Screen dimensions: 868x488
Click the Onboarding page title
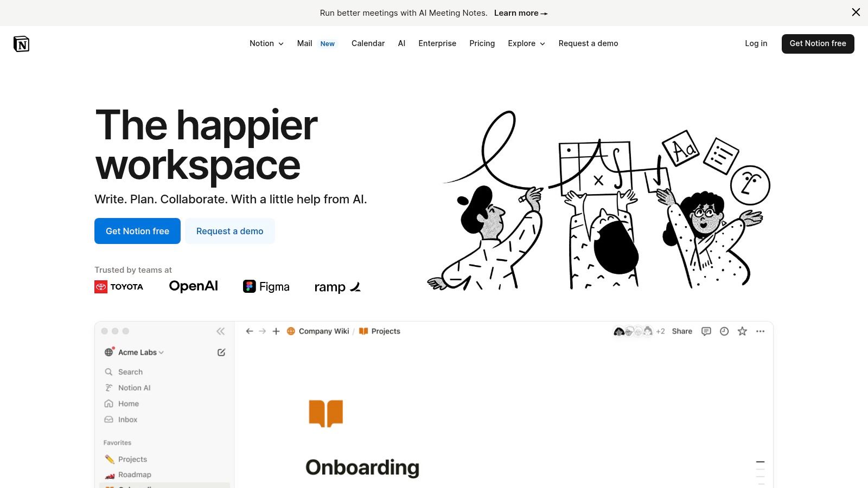[362, 467]
